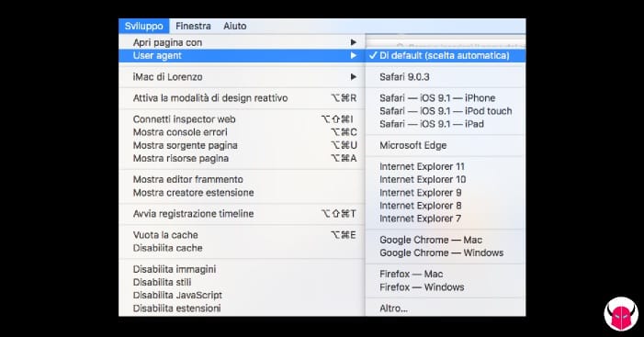
Task: Open the Sviluppo menu
Action: pyautogui.click(x=143, y=26)
